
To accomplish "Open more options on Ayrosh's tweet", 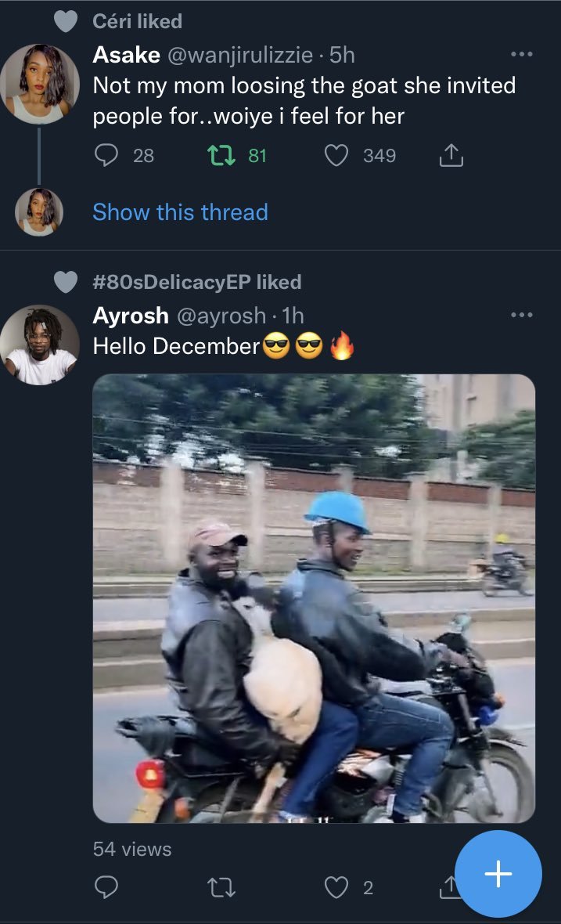I will [x=521, y=315].
